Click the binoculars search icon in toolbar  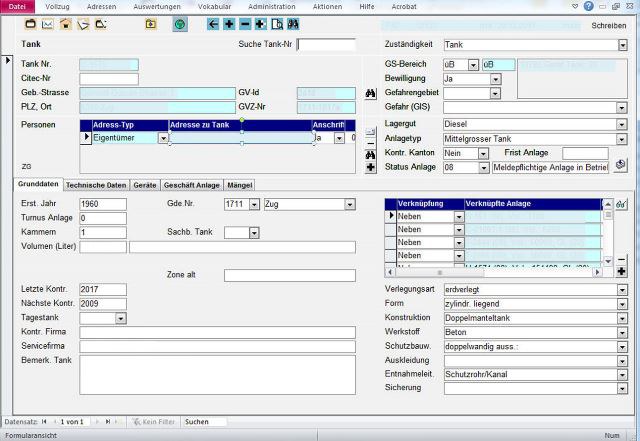coord(293,24)
